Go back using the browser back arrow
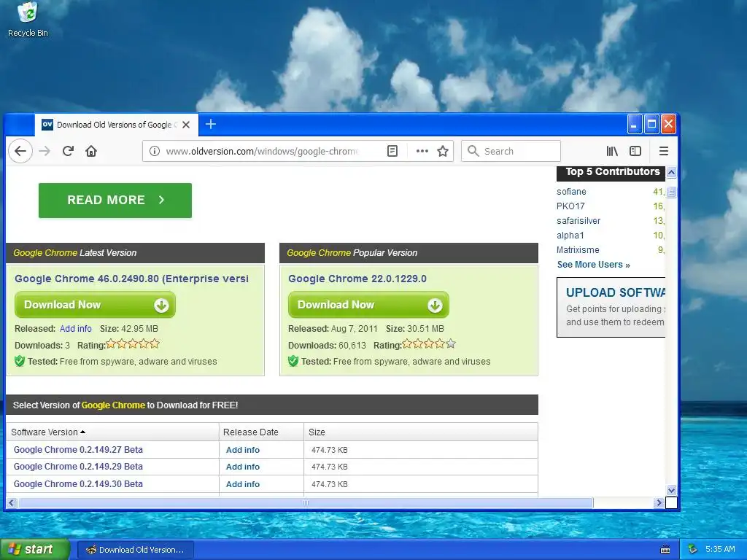This screenshot has height=560, width=747. 20,151
